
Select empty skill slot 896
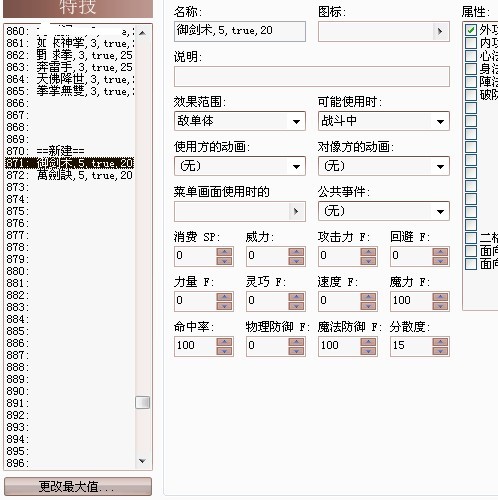tap(69, 463)
